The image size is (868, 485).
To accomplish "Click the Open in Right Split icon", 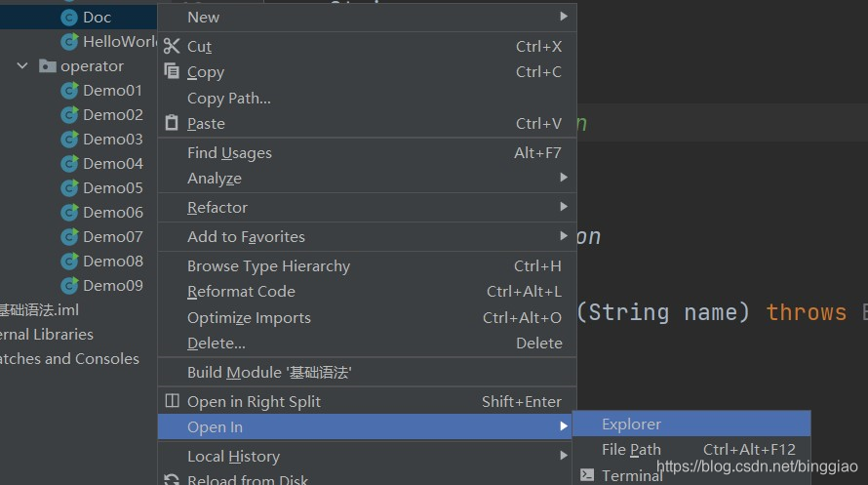I will 173,400.
